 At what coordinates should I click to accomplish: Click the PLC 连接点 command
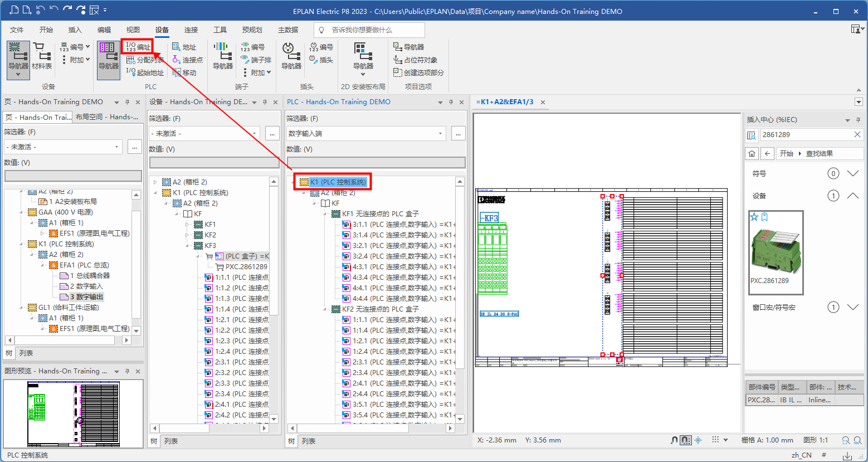pyautogui.click(x=187, y=60)
